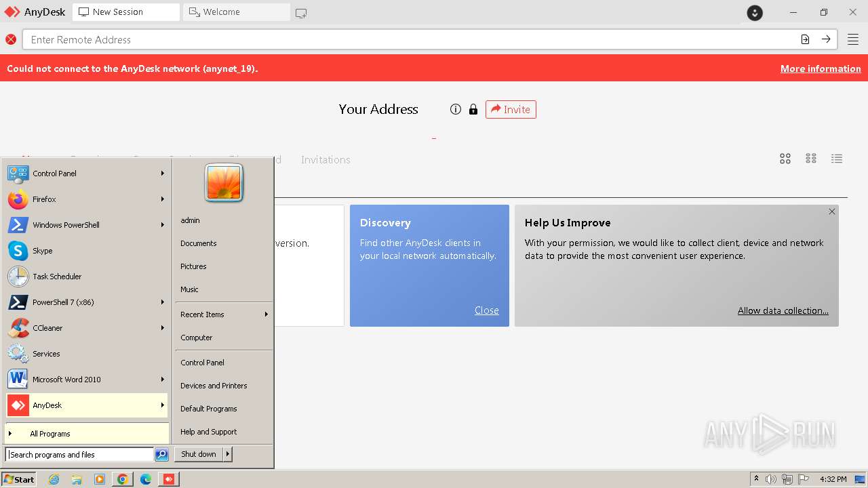This screenshot has height=488, width=868.
Task: Open Shut down options arrow
Action: point(228,454)
